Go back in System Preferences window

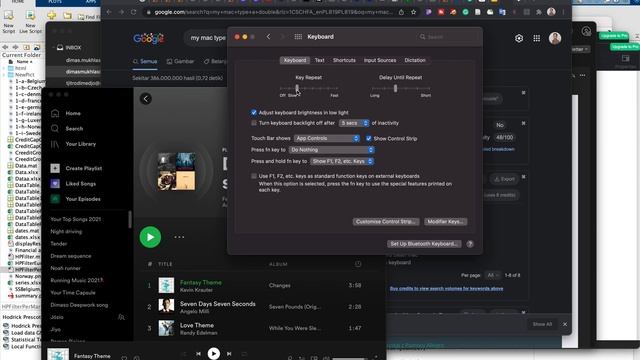pos(268,37)
